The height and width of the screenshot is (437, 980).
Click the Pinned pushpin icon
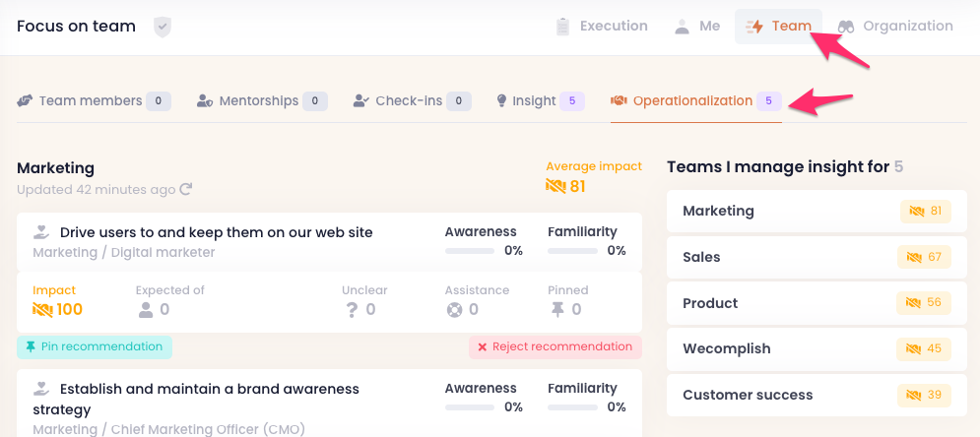pos(557,310)
